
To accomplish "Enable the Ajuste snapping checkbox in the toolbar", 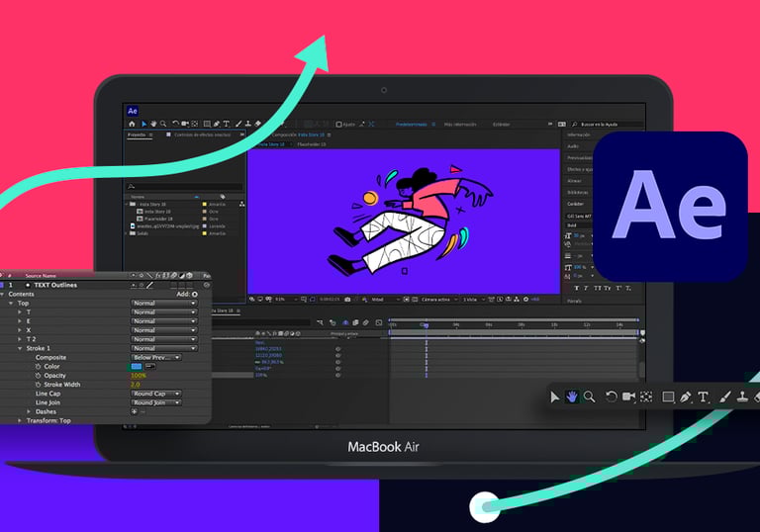I will [x=338, y=125].
